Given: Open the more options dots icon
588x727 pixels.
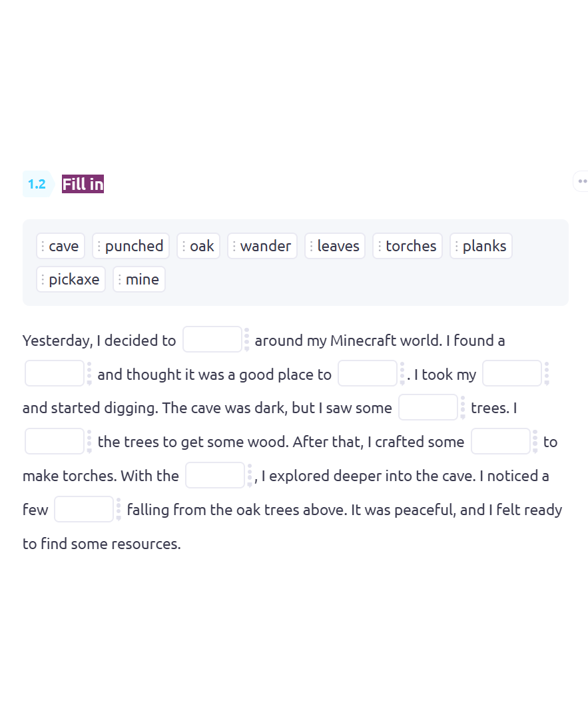Looking at the screenshot, I should point(582,181).
